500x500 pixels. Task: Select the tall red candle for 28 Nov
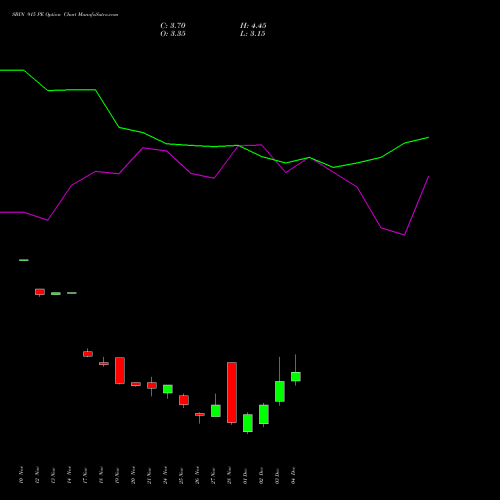(232, 393)
